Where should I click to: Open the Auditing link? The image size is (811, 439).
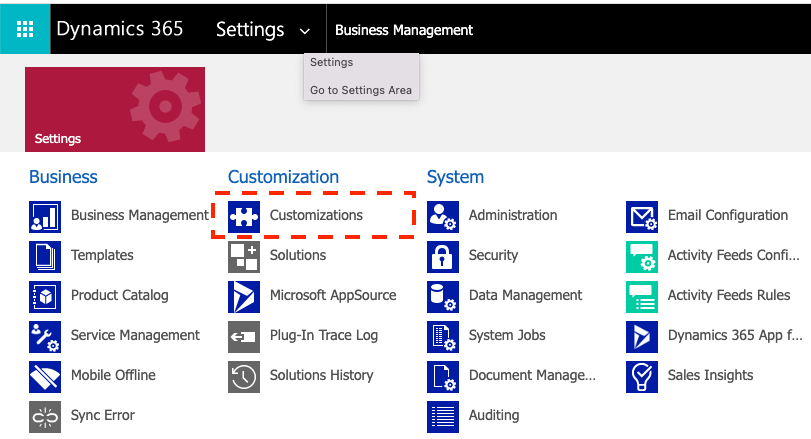click(494, 415)
